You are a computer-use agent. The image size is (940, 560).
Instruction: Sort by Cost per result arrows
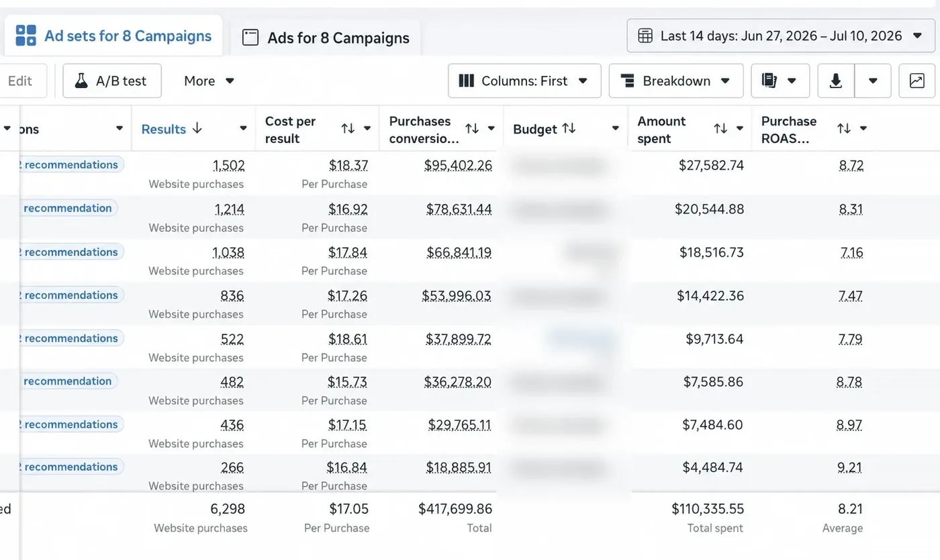coord(348,128)
